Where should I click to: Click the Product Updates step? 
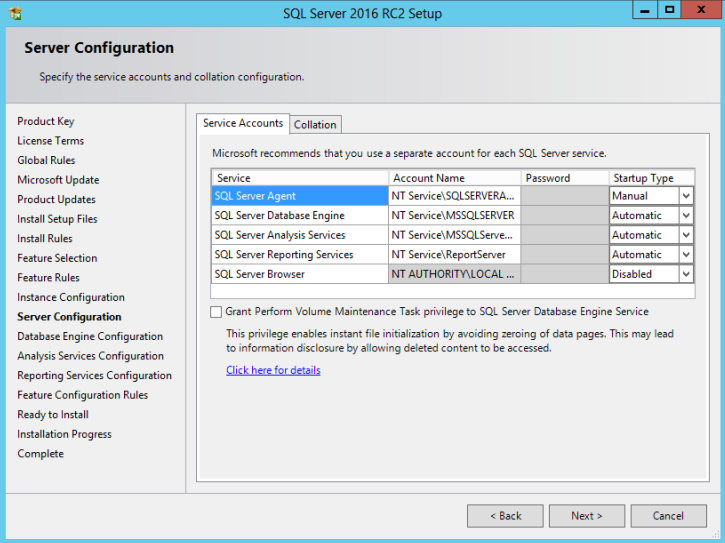click(56, 199)
